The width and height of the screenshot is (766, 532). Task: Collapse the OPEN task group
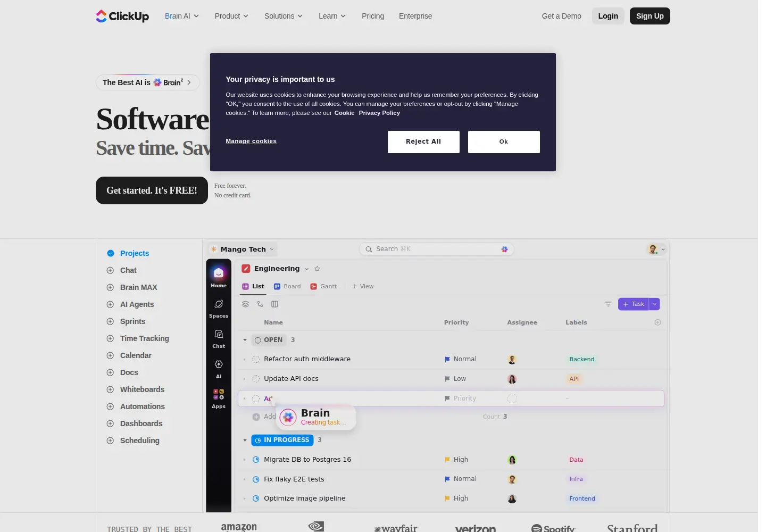coord(245,340)
